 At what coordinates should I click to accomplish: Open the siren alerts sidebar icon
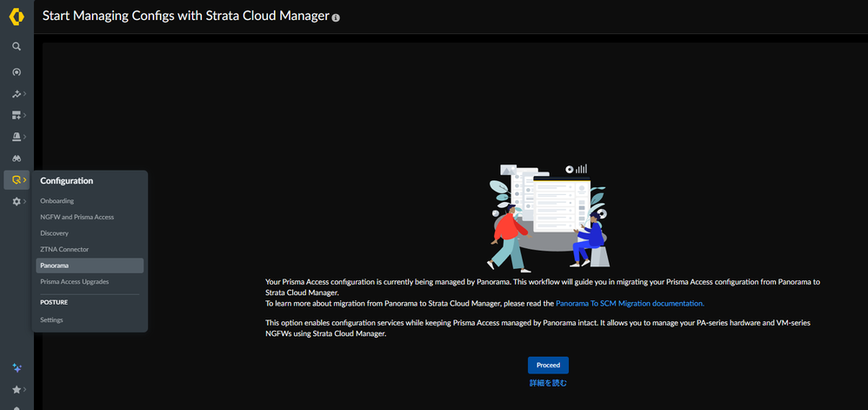tap(17, 137)
